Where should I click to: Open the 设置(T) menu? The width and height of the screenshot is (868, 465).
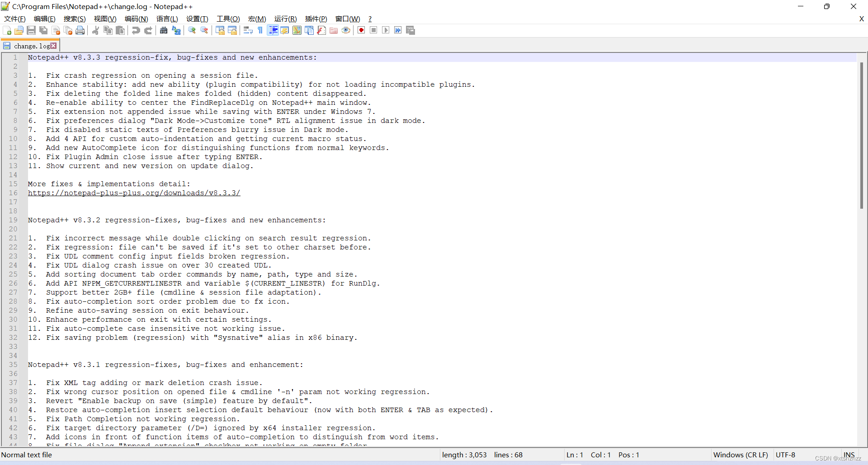click(x=197, y=19)
